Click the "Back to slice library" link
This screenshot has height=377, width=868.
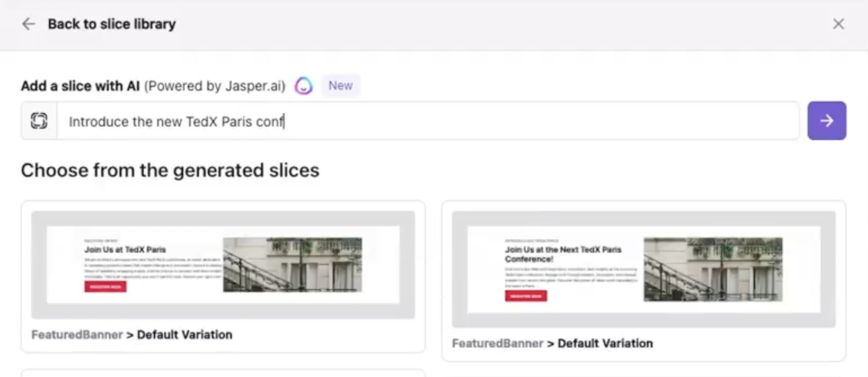(x=112, y=24)
